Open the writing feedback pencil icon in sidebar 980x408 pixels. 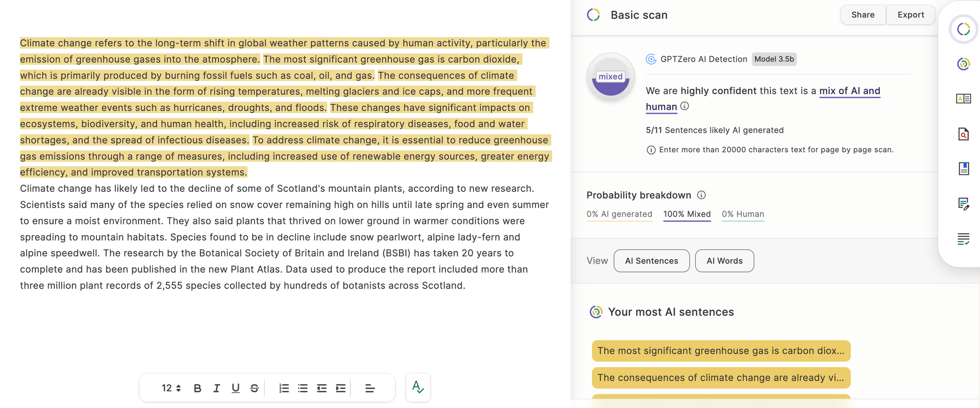coord(963,204)
